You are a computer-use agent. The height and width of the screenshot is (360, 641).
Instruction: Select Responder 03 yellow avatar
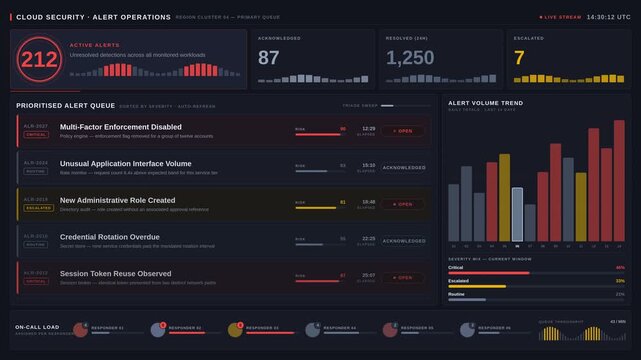(235, 330)
